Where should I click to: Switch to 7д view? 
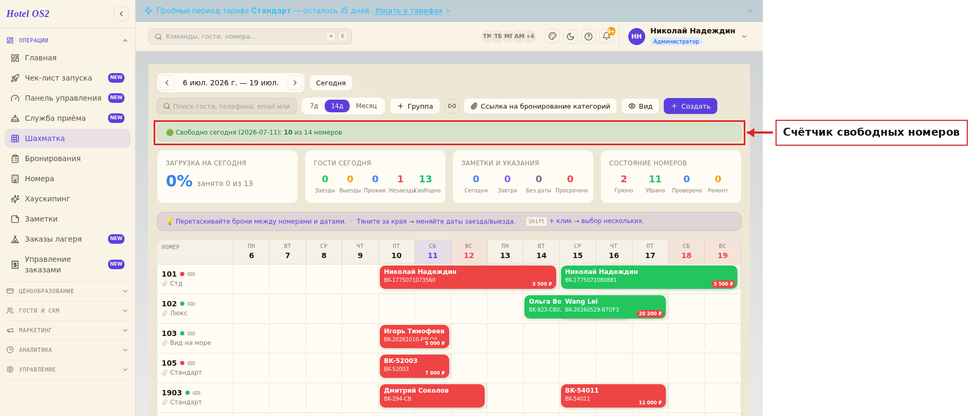pyautogui.click(x=314, y=106)
